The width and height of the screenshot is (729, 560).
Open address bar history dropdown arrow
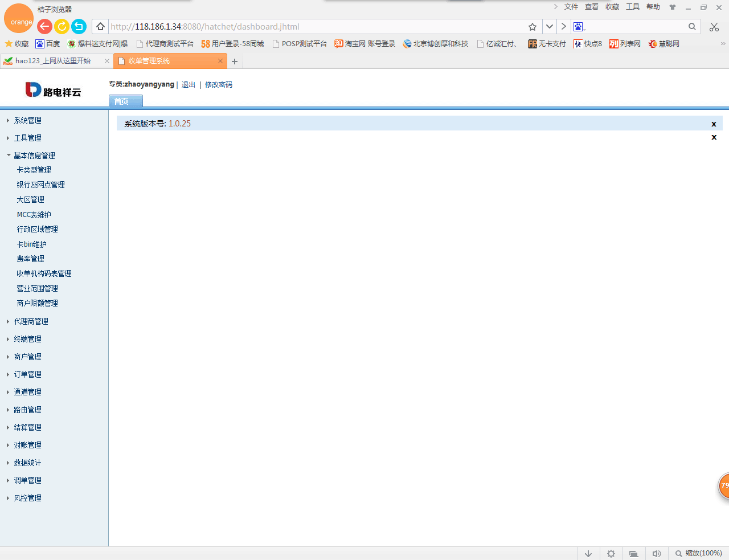click(549, 27)
